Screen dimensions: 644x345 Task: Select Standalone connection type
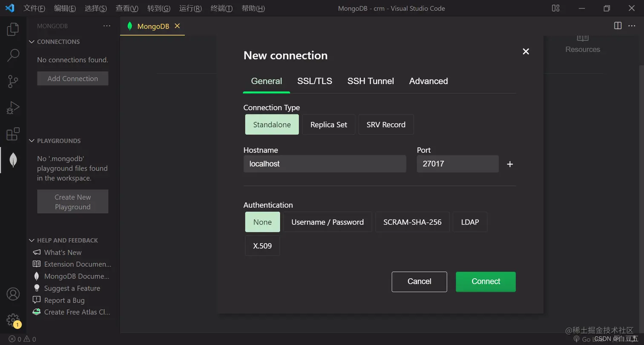[x=272, y=125]
